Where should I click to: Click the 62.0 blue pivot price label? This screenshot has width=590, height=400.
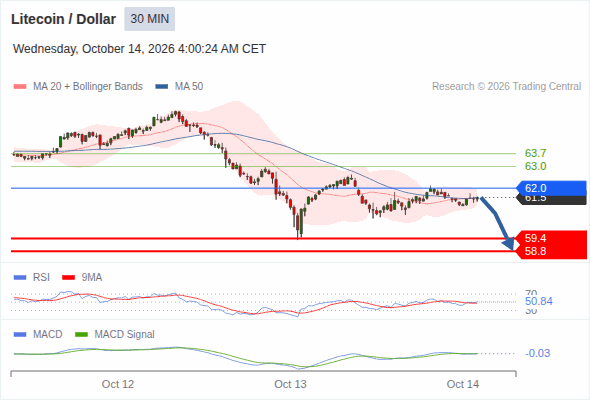pyautogui.click(x=551, y=188)
